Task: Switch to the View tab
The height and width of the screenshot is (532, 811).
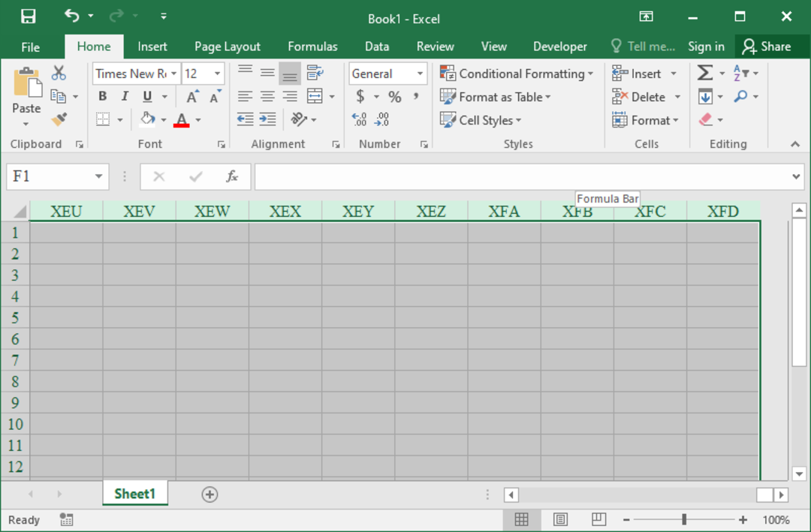Action: 494,47
